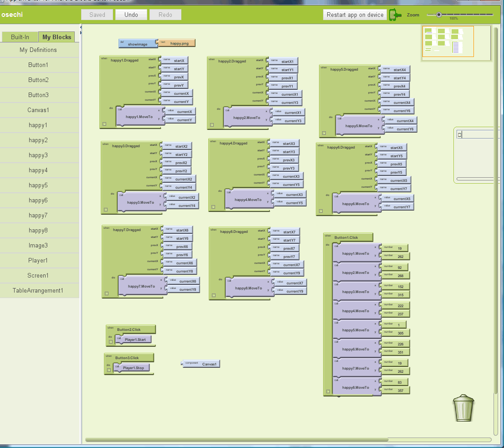Click the trash can icon

[x=463, y=408]
